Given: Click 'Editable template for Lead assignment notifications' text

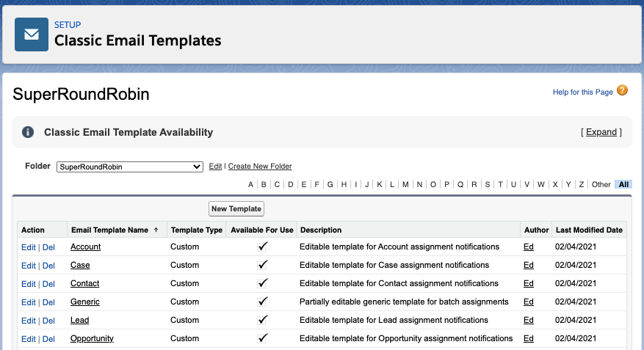Looking at the screenshot, I should 394,320.
